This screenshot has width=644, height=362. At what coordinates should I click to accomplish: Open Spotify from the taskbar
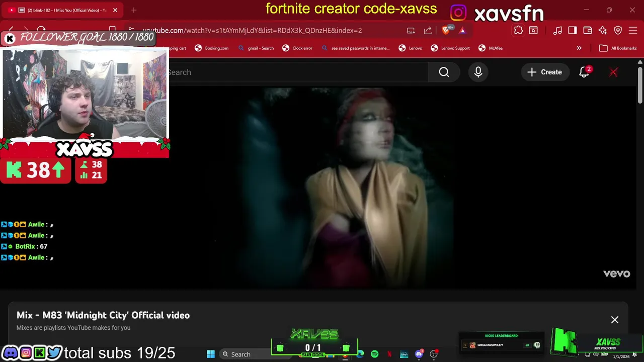coord(375,354)
